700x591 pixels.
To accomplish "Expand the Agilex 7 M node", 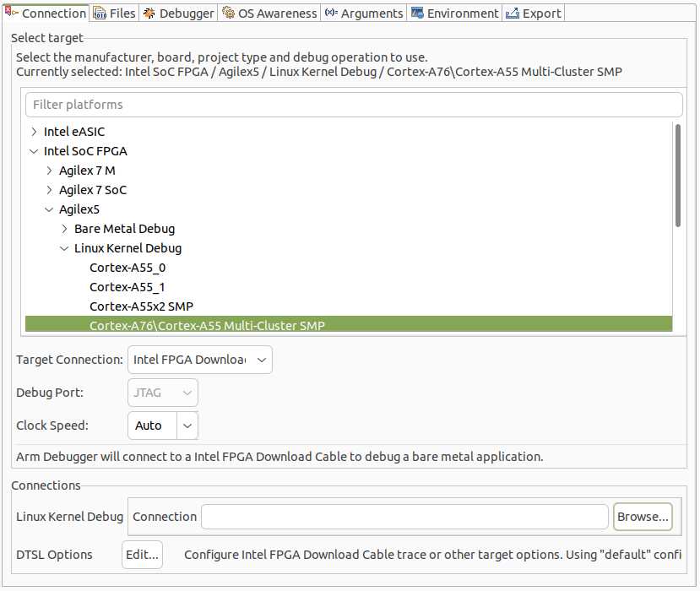I will [x=50, y=171].
